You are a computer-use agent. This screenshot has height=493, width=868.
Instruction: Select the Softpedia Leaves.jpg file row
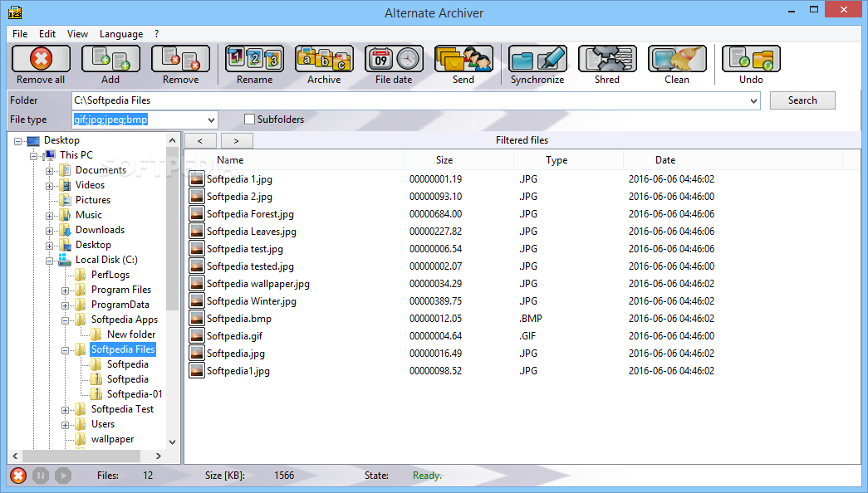[522, 232]
